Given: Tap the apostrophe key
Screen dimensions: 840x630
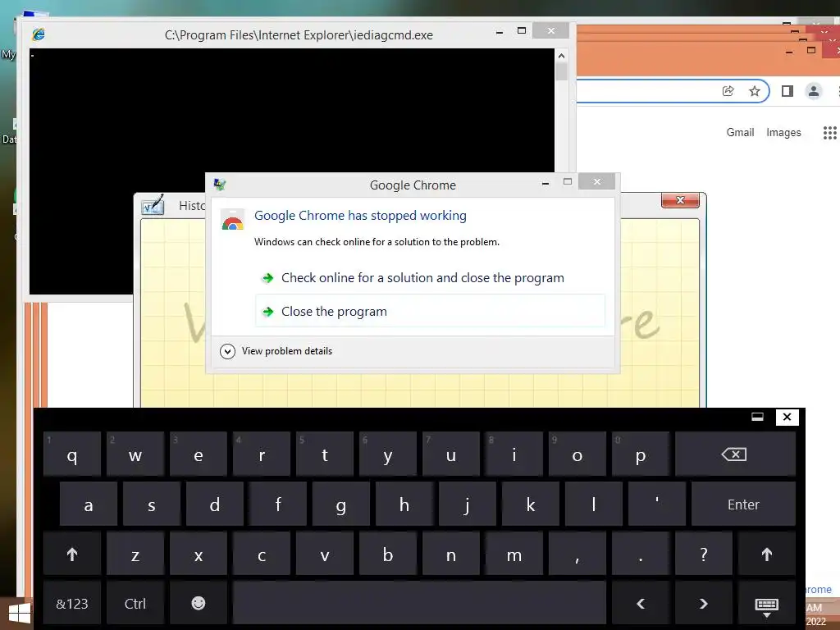Looking at the screenshot, I should 657,504.
